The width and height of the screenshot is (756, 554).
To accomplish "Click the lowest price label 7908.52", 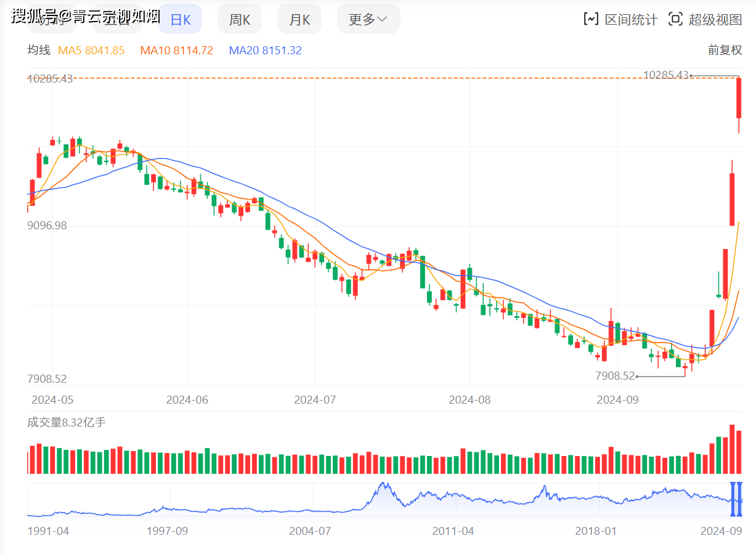I will pyautogui.click(x=616, y=375).
